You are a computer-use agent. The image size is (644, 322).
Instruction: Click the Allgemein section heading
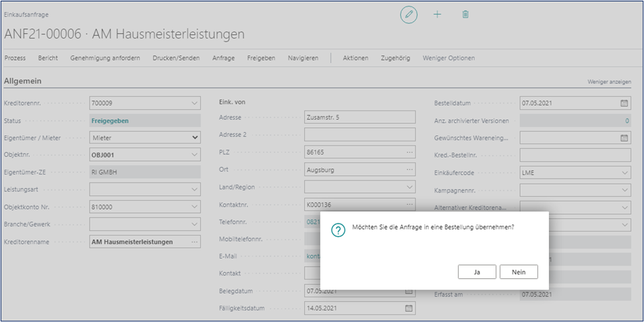pyautogui.click(x=22, y=82)
